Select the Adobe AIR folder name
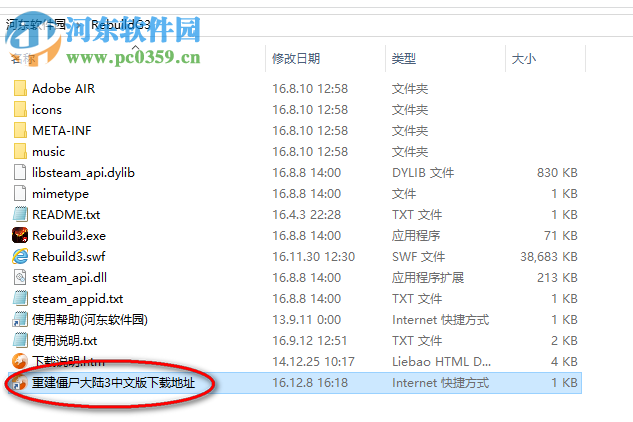This screenshot has height=422, width=633. coord(63,88)
